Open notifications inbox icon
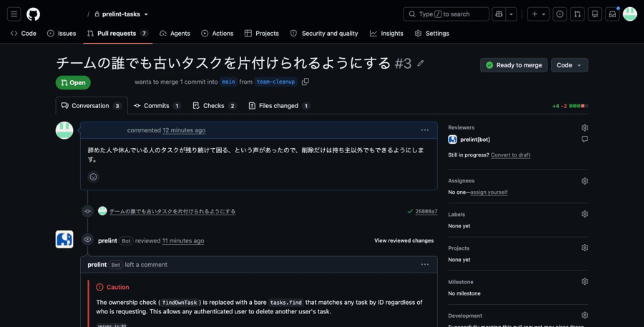This screenshot has height=327, width=644. 613,14
